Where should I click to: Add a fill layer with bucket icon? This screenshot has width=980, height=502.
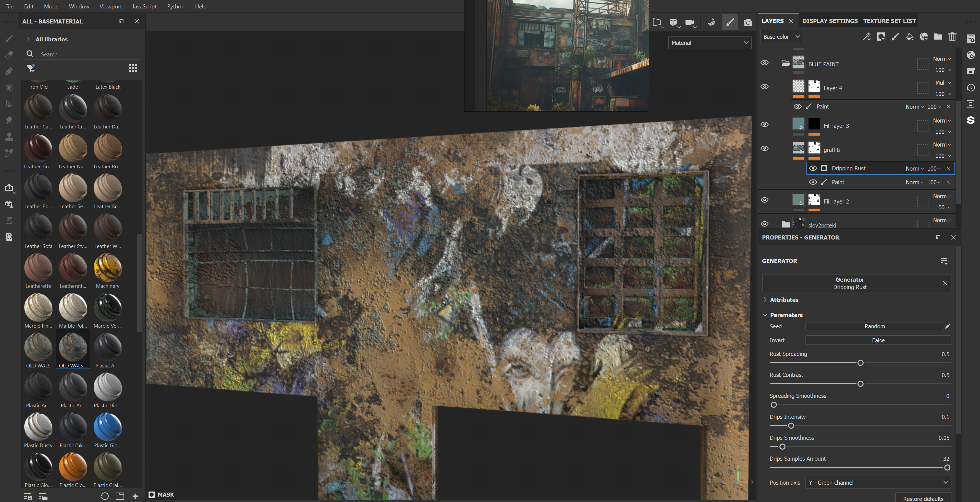coord(909,37)
